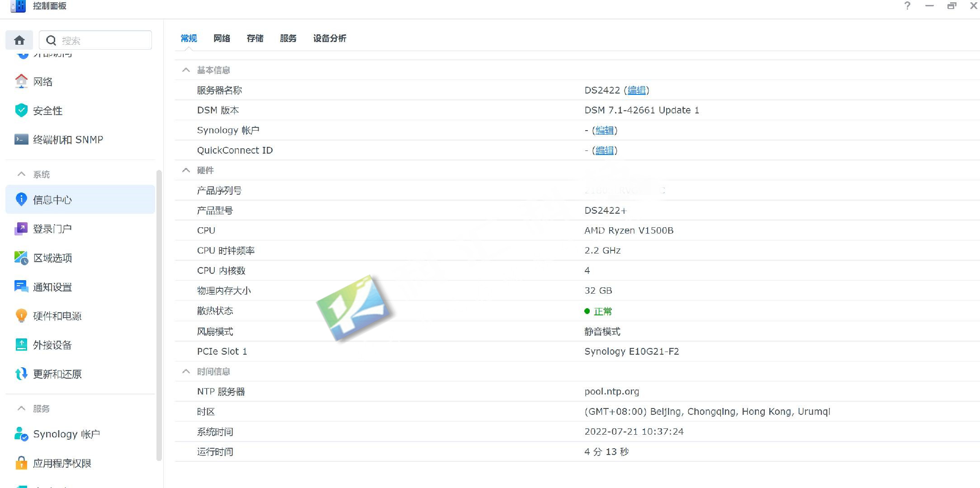Switch to the 常规 tab
Image resolution: width=980 pixels, height=488 pixels.
[x=189, y=38]
